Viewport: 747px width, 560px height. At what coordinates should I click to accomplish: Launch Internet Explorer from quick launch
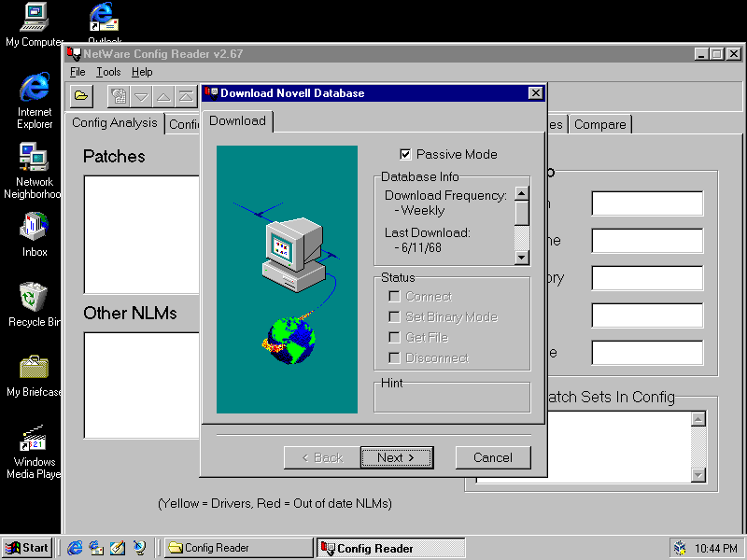75,548
